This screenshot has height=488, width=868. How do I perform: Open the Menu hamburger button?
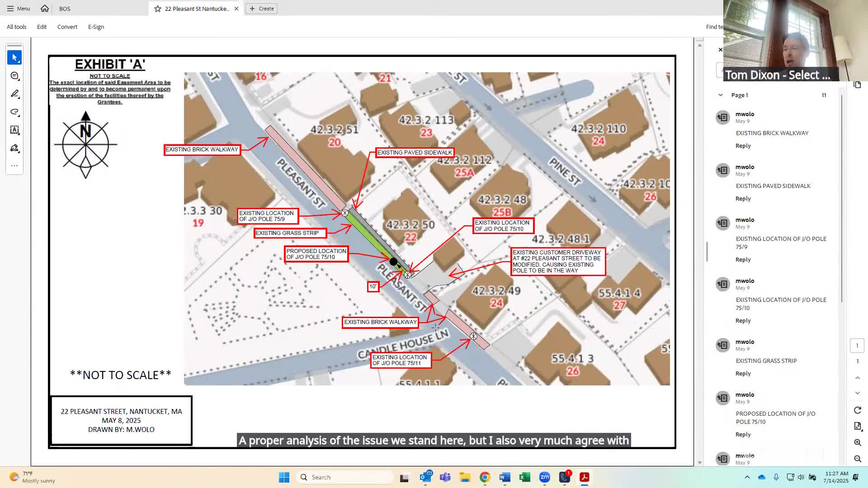click(19, 9)
